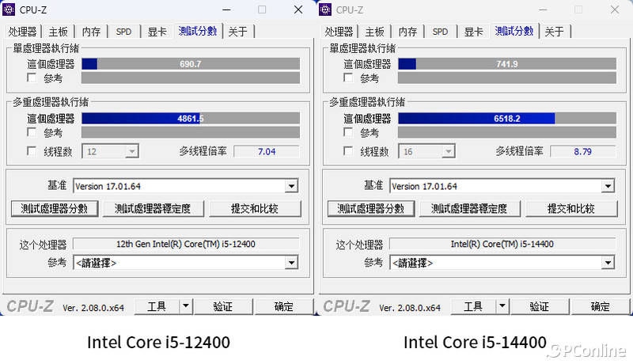
Task: Click Ver. 2.08.0.x64 text in left window
Action: [93, 308]
